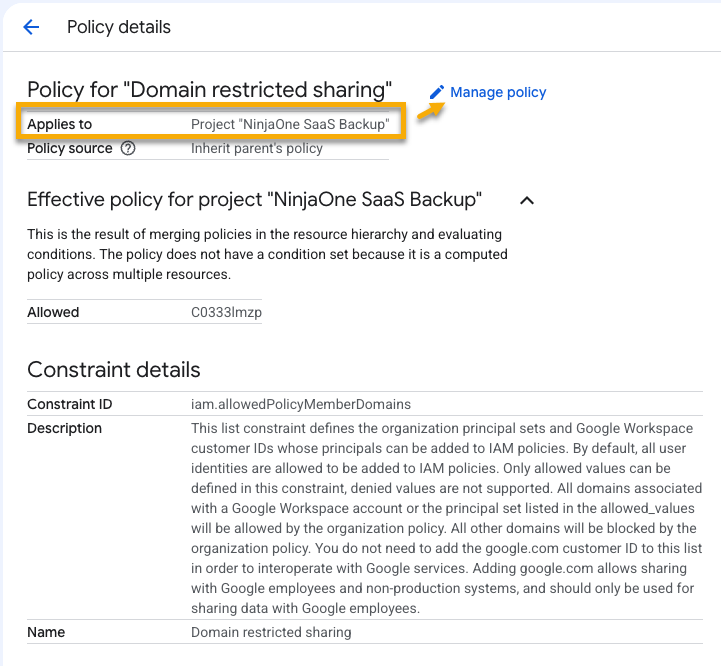Click the constraint description paragraph
The width and height of the screenshot is (721, 666).
click(446, 518)
